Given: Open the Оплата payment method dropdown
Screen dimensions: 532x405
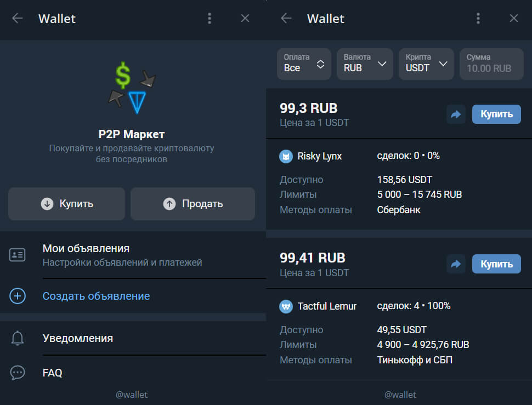Looking at the screenshot, I should click(304, 64).
